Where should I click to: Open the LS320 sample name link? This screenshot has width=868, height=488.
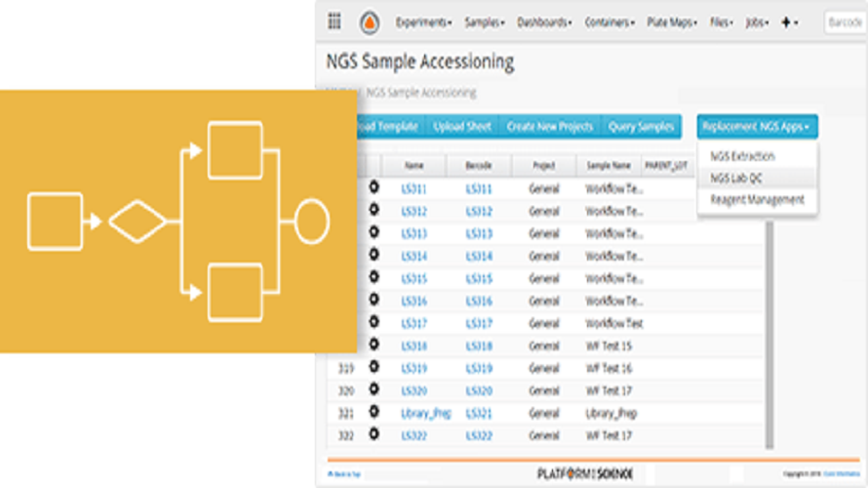(x=414, y=390)
